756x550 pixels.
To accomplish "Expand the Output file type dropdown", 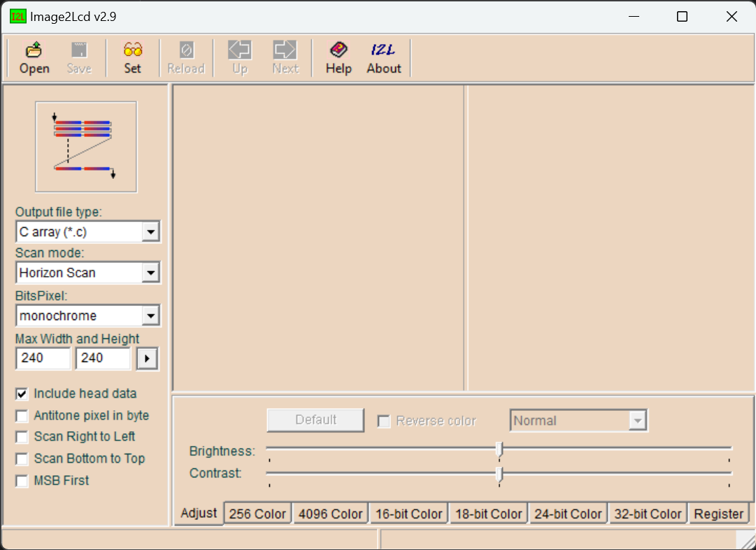I will pyautogui.click(x=150, y=232).
